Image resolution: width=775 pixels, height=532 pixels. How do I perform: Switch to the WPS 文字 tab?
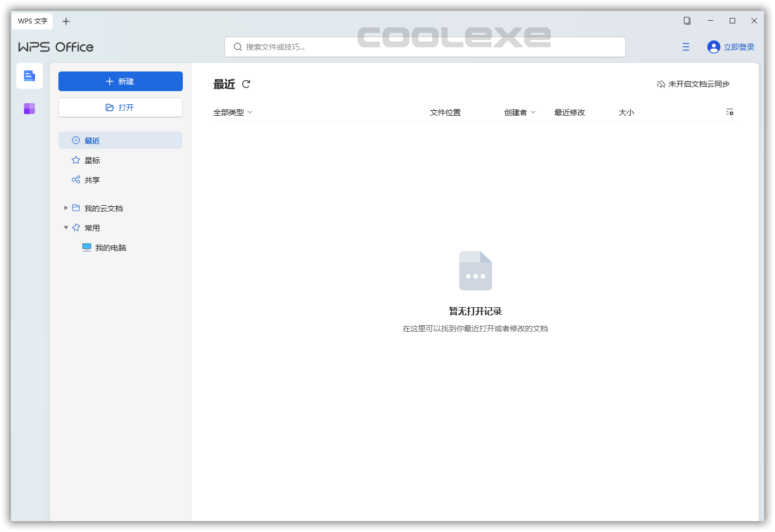coord(32,21)
